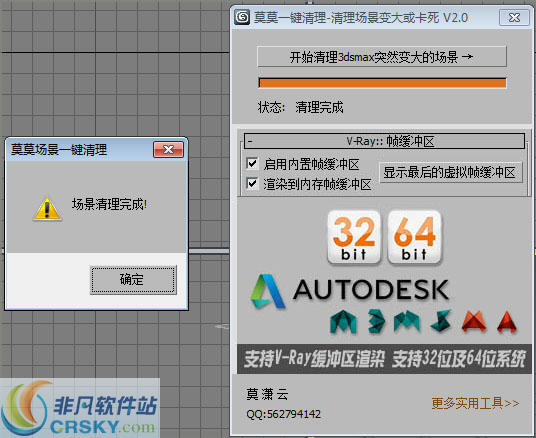Viewport: 536px width, 438px height.
Task: Click the red AutoCAD A product icon
Action: (x=507, y=321)
